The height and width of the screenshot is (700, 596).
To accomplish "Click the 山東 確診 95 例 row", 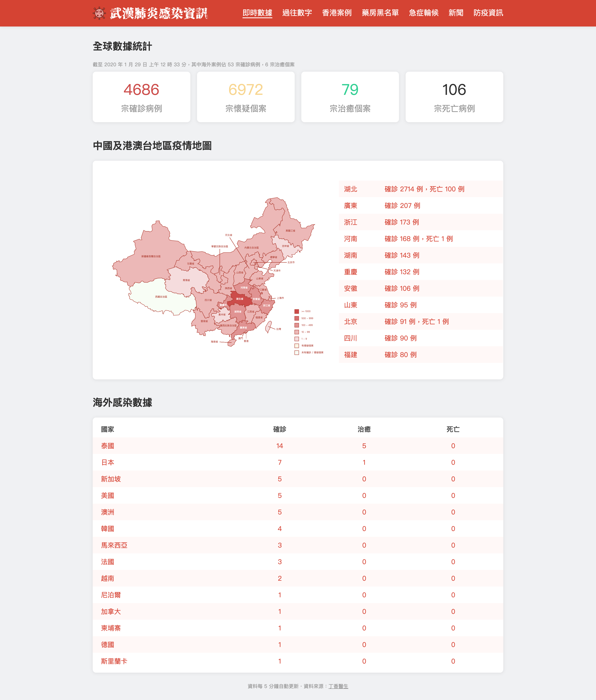I will click(x=421, y=305).
